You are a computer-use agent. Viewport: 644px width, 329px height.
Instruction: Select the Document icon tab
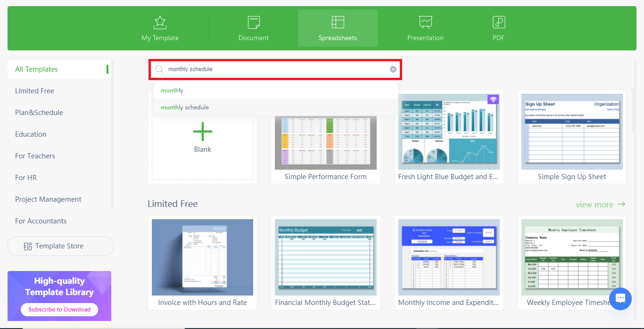(x=254, y=22)
